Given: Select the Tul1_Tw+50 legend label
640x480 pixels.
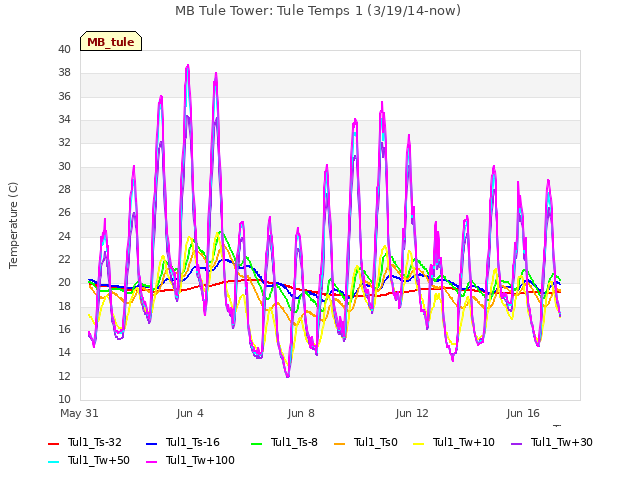Looking at the screenshot, I should pos(99,460).
